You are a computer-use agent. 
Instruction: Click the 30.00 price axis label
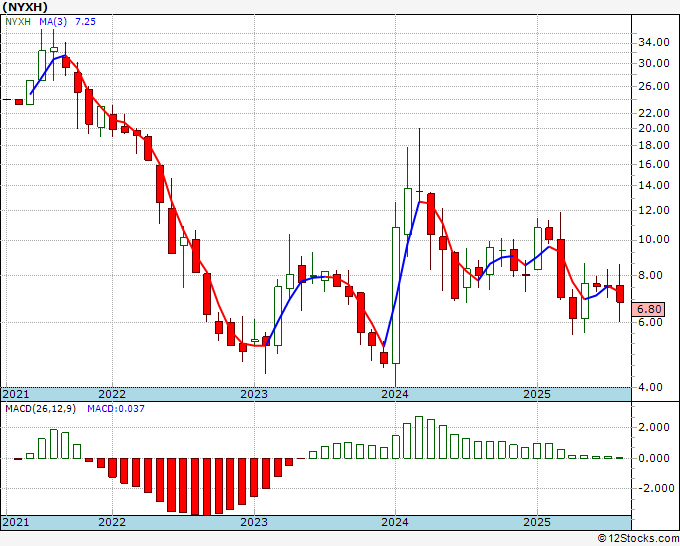click(654, 63)
